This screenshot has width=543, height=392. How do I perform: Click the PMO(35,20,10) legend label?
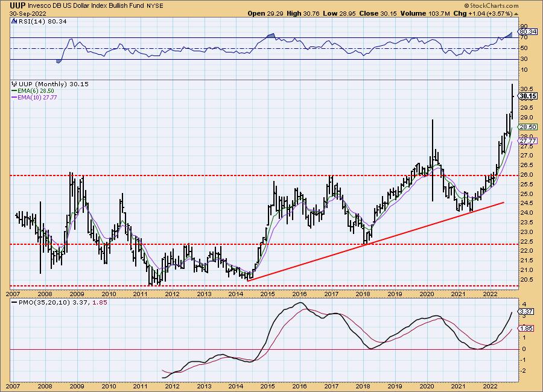click(43, 302)
